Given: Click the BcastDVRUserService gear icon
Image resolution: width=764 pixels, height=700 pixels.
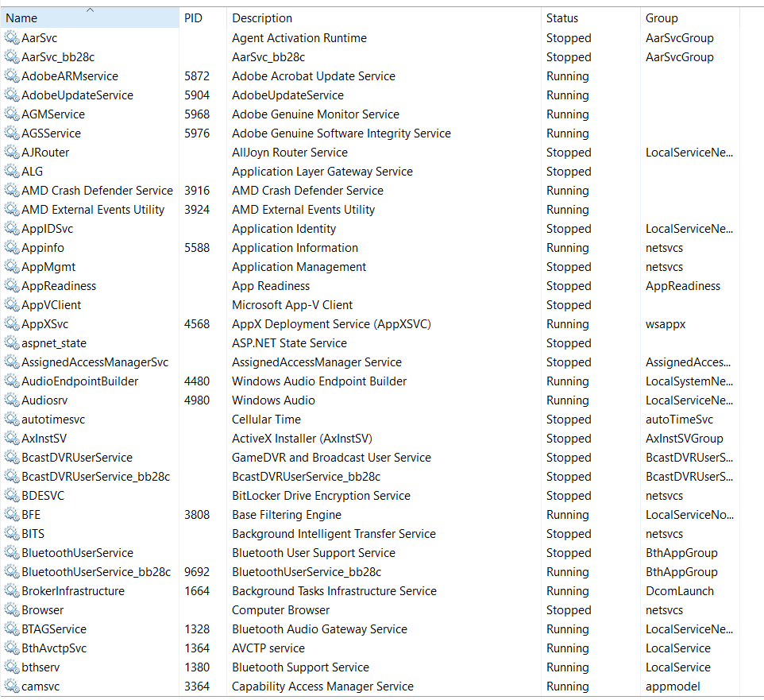Looking at the screenshot, I should click(12, 457).
